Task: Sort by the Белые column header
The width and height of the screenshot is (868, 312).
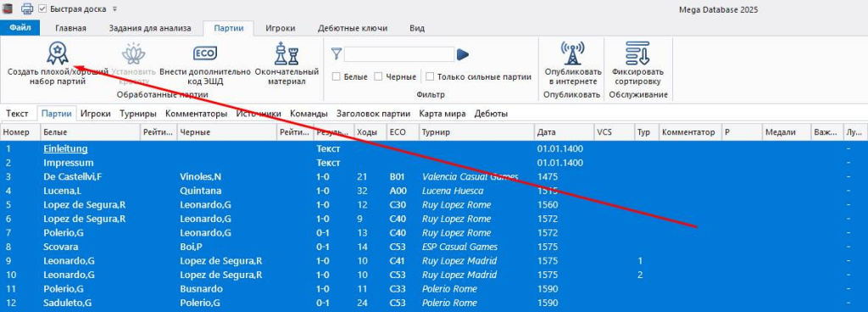Action: 90,133
